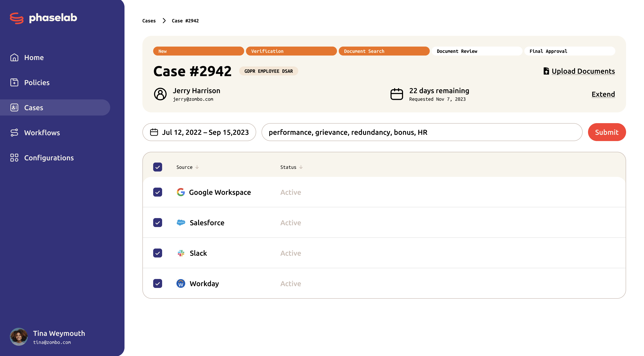The image size is (644, 356).
Task: Toggle the Slack source checkbox
Action: tap(157, 253)
